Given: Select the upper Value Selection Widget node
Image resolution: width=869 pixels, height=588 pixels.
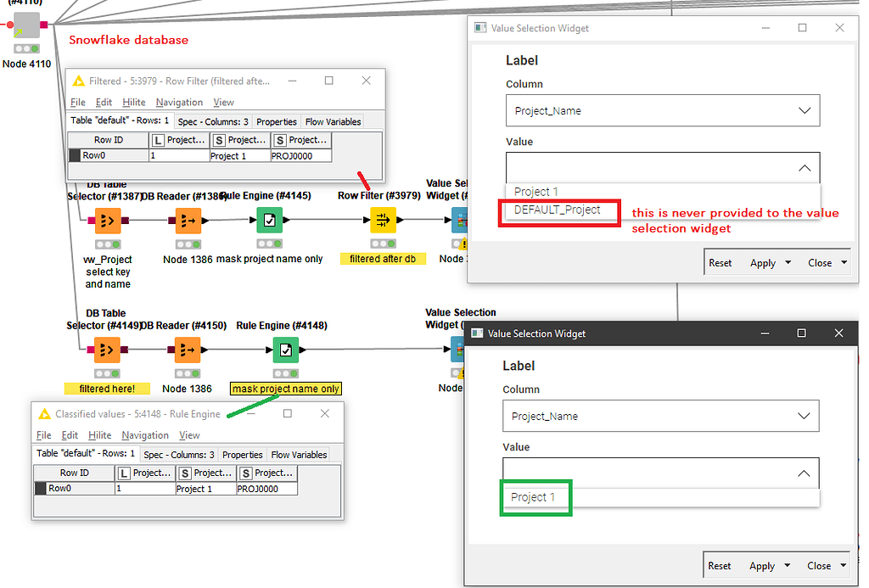Looking at the screenshot, I should pos(459,221).
